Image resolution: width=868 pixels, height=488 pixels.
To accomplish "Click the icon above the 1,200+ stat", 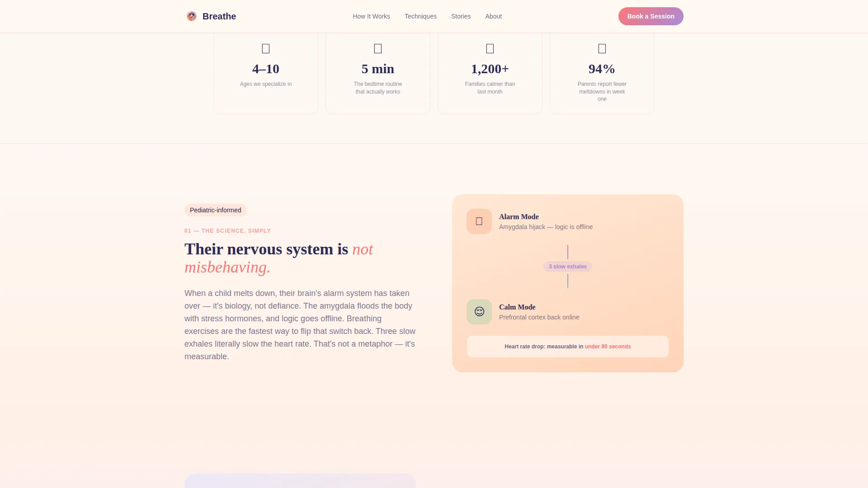I will (490, 48).
